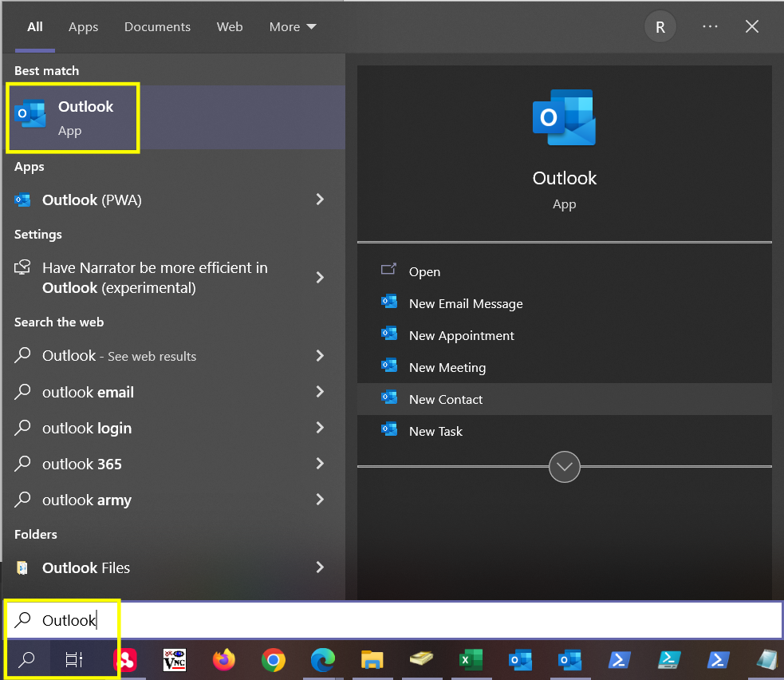784x680 pixels.
Task: Open the yellow notepad taskbar icon
Action: pos(421,658)
